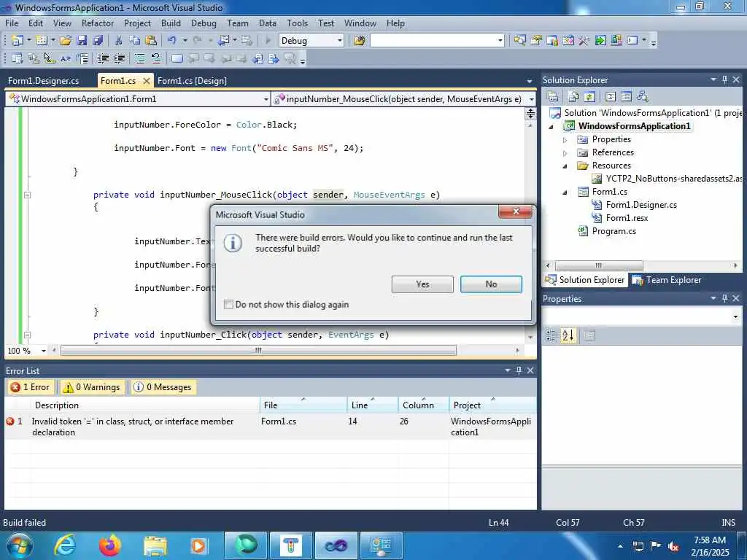Image resolution: width=747 pixels, height=560 pixels.
Task: Sort properties alphabetically in Properties panel
Action: pos(568,335)
